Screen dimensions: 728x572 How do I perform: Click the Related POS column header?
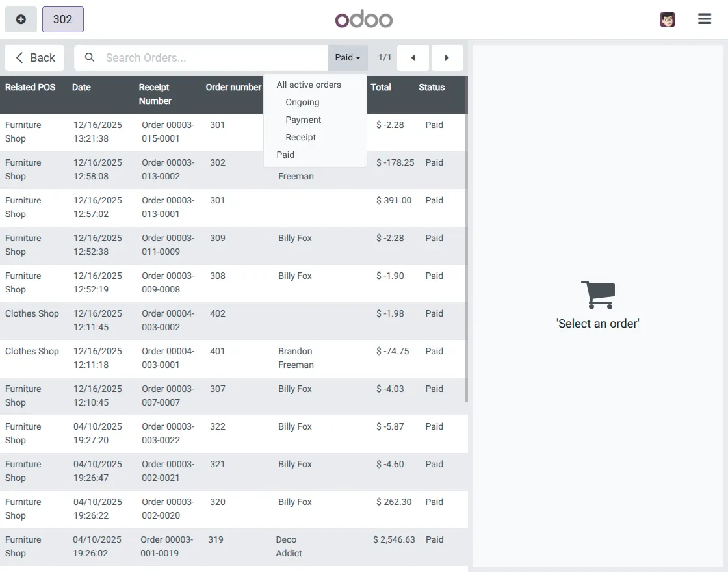coord(30,87)
